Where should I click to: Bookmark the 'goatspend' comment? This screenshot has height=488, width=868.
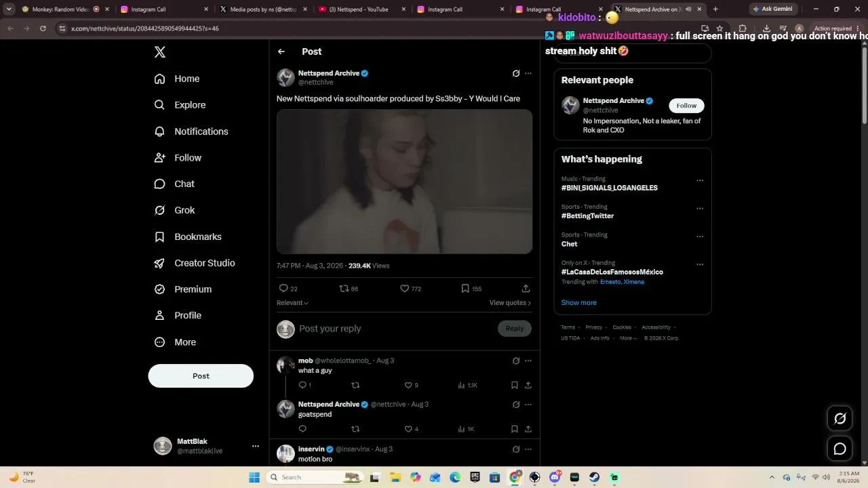[x=515, y=429]
